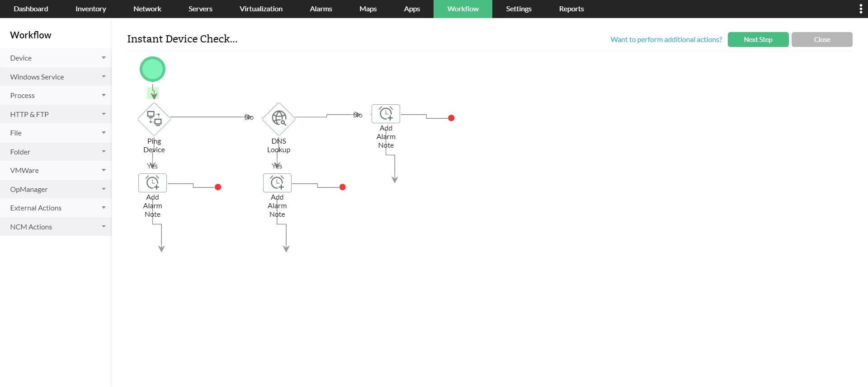Image resolution: width=868 pixels, height=387 pixels.
Task: Expand the External Actions category arrow
Action: click(104, 208)
